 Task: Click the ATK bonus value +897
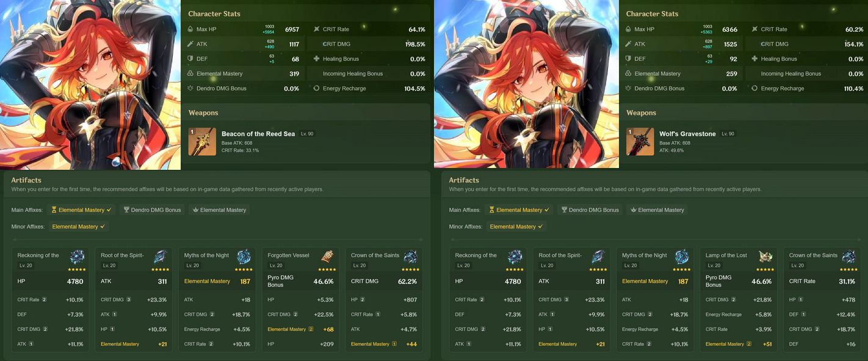707,46
